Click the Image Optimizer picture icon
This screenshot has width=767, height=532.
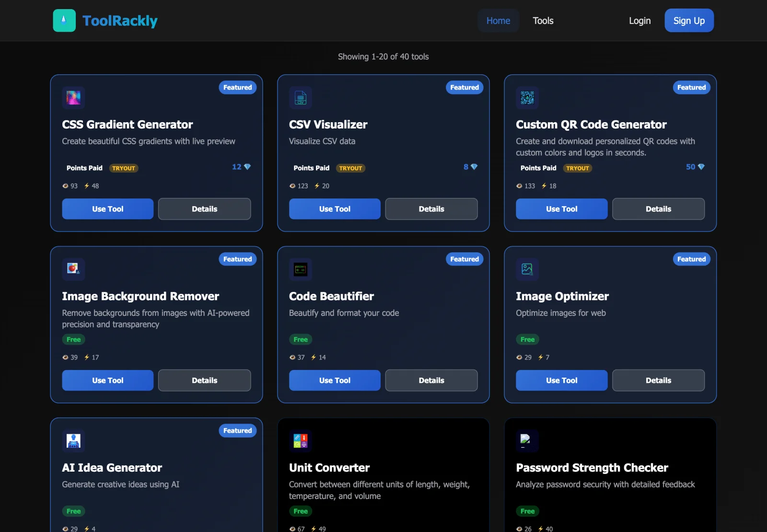point(527,269)
